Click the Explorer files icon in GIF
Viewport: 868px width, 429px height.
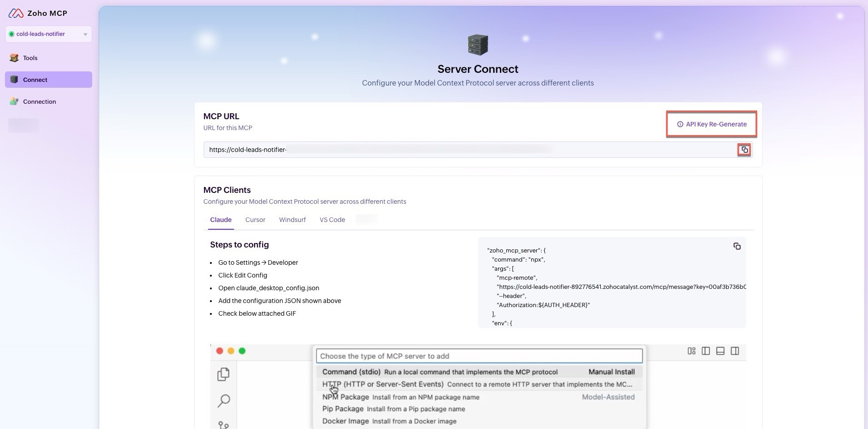click(x=223, y=374)
